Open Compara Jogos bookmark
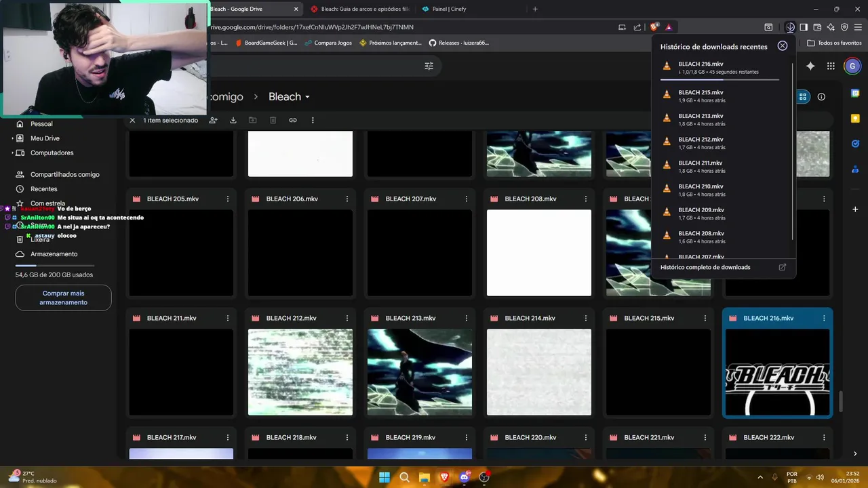868x488 pixels. (328, 43)
